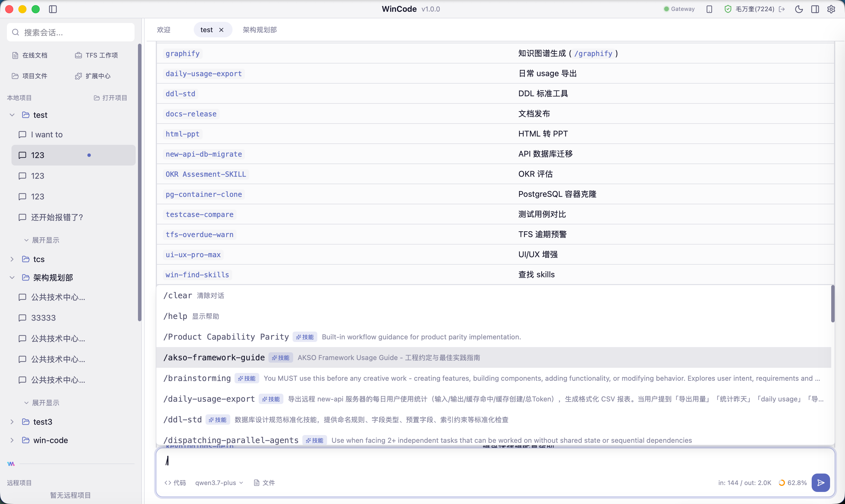
Task: Toggle 代码 code mode in input bar
Action: click(175, 483)
